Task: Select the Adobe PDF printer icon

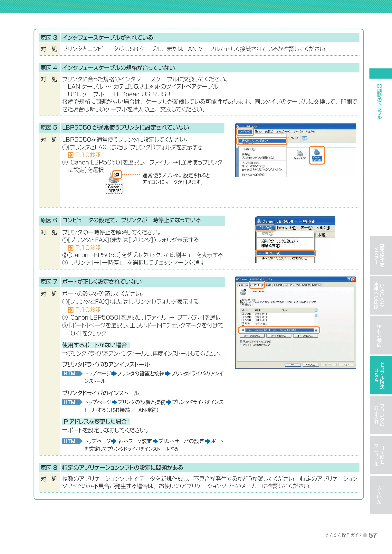Action: coord(300,155)
